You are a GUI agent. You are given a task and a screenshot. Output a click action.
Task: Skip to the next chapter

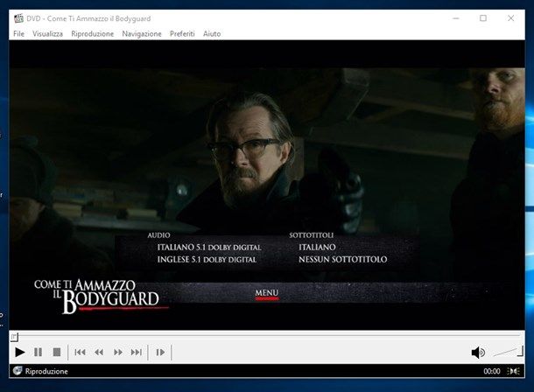pyautogui.click(x=137, y=352)
